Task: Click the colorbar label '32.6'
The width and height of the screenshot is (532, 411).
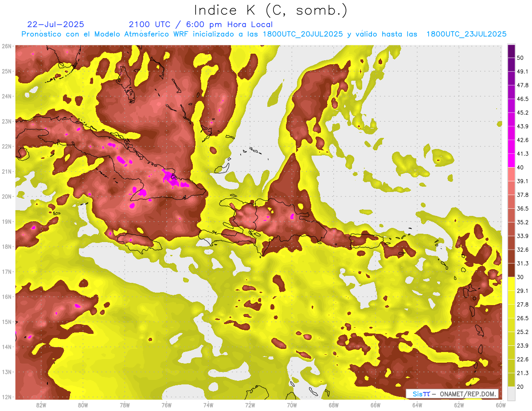Action: (x=523, y=250)
